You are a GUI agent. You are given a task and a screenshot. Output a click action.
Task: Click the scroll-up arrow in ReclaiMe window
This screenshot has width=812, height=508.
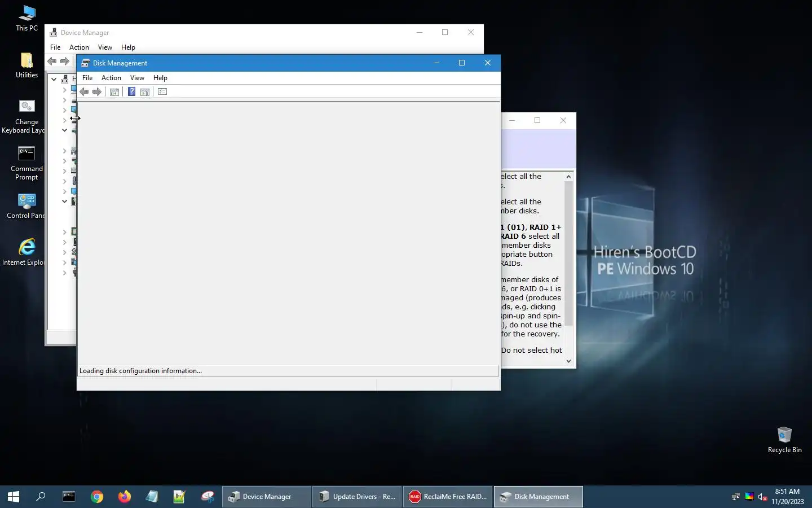click(x=568, y=177)
